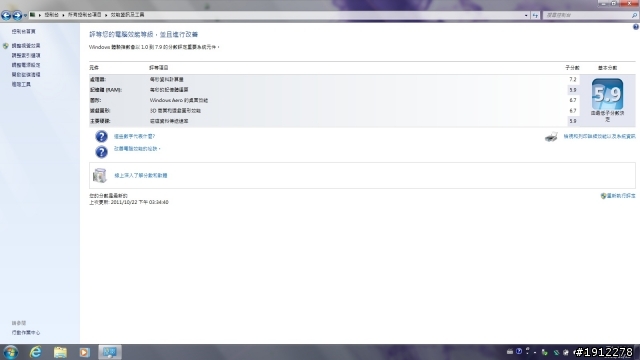This screenshot has height=360, width=640.
Task: Launch Windows Media Player from taskbar
Action: [x=84, y=352]
